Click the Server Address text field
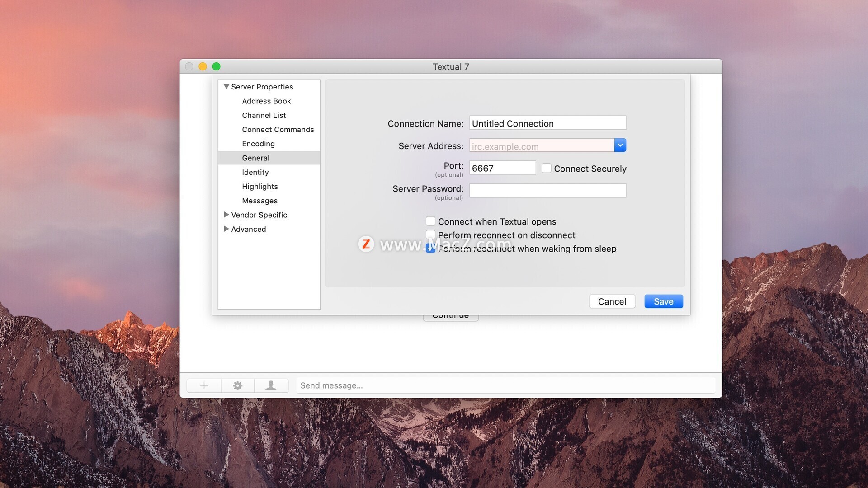 [x=542, y=145]
